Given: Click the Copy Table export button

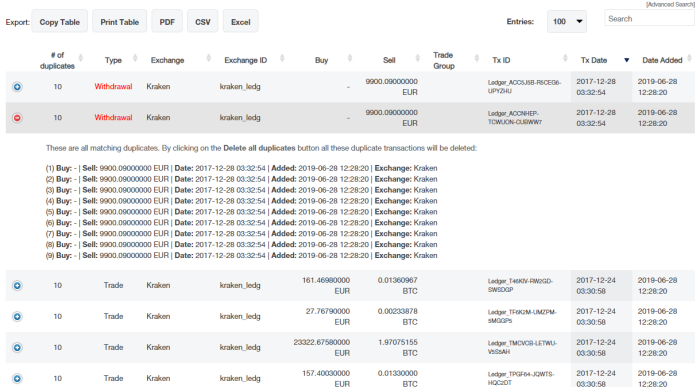Looking at the screenshot, I should pyautogui.click(x=59, y=22).
